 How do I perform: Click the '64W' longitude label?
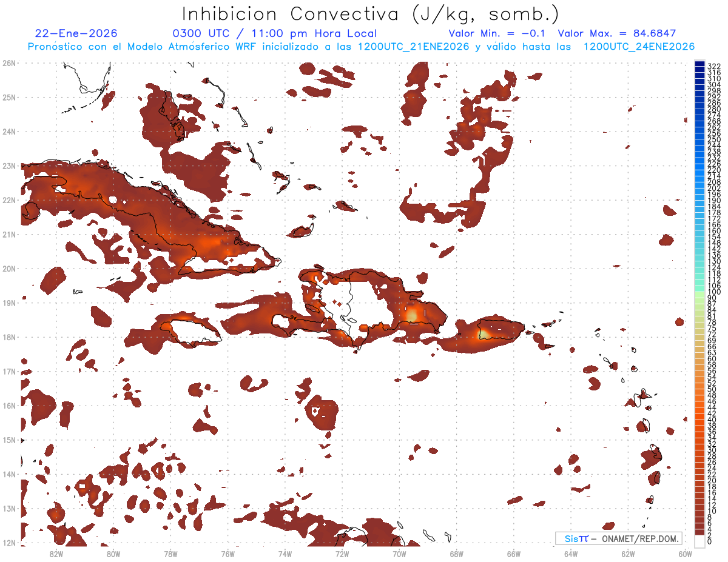pos(571,553)
